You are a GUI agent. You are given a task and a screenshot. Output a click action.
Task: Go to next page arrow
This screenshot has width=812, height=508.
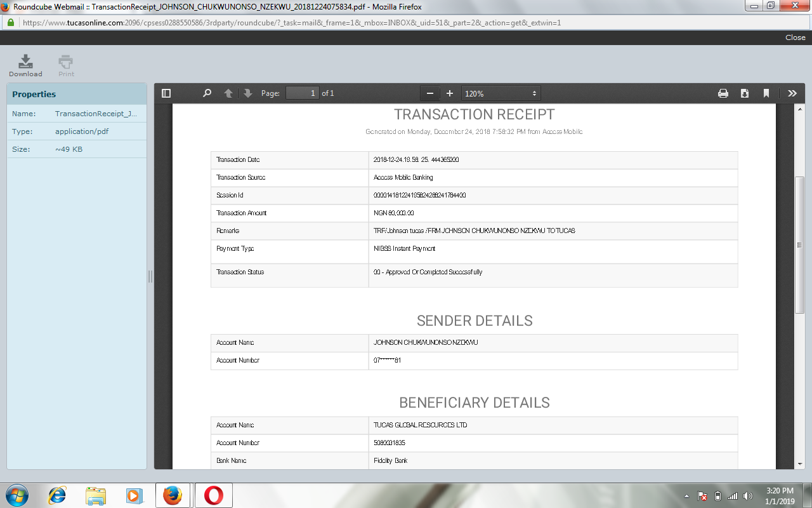click(248, 93)
